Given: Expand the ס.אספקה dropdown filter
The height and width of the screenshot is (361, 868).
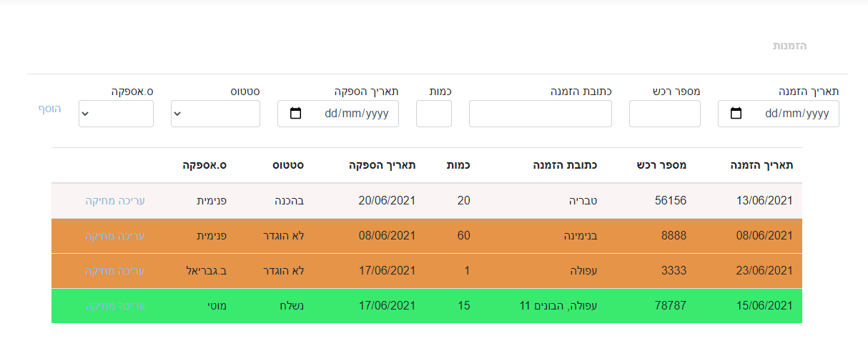Looking at the screenshot, I should point(116,114).
